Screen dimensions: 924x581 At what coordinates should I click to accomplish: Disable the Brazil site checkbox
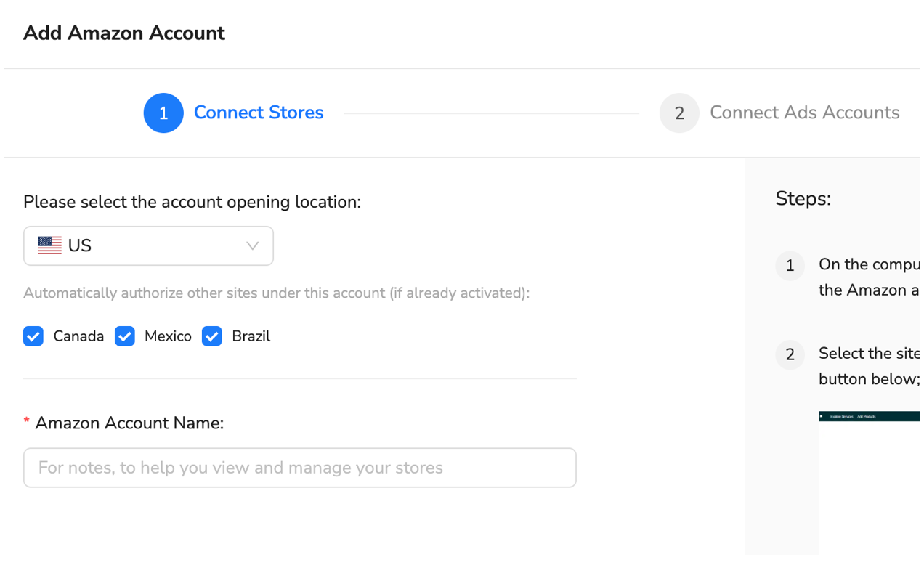[212, 336]
